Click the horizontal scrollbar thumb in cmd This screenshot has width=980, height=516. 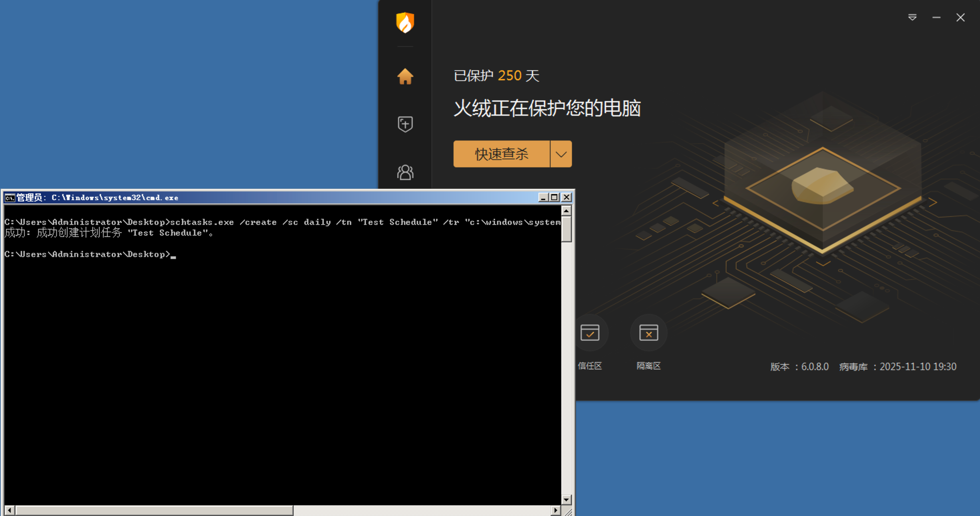(154, 510)
